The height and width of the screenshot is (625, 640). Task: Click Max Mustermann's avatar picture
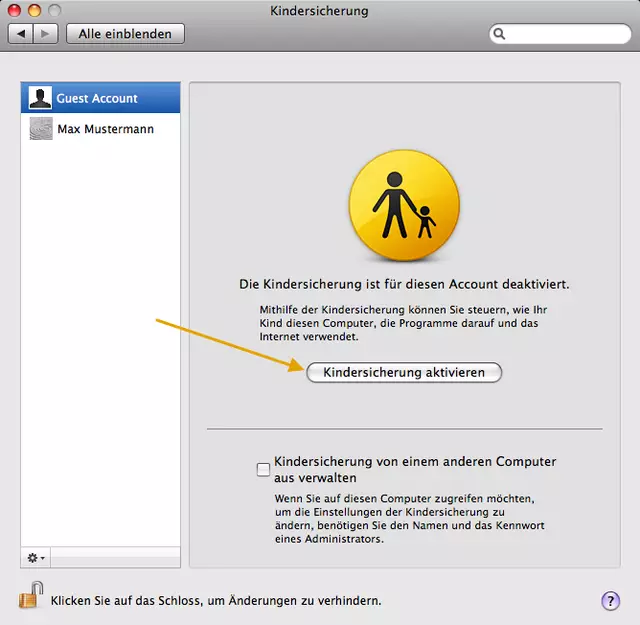[x=41, y=129]
